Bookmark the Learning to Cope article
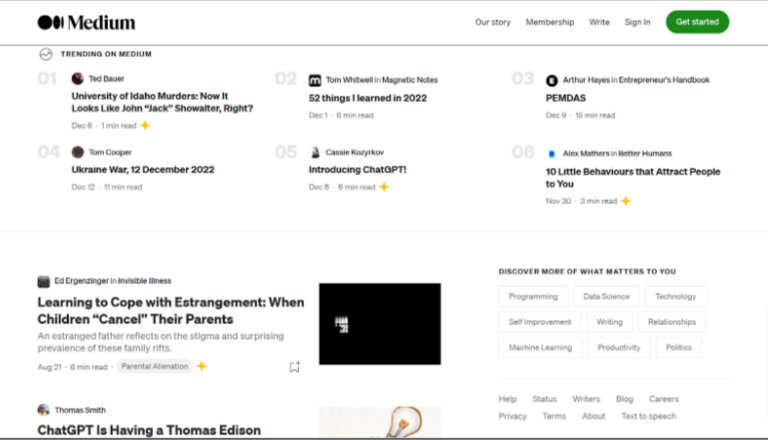 tap(294, 367)
